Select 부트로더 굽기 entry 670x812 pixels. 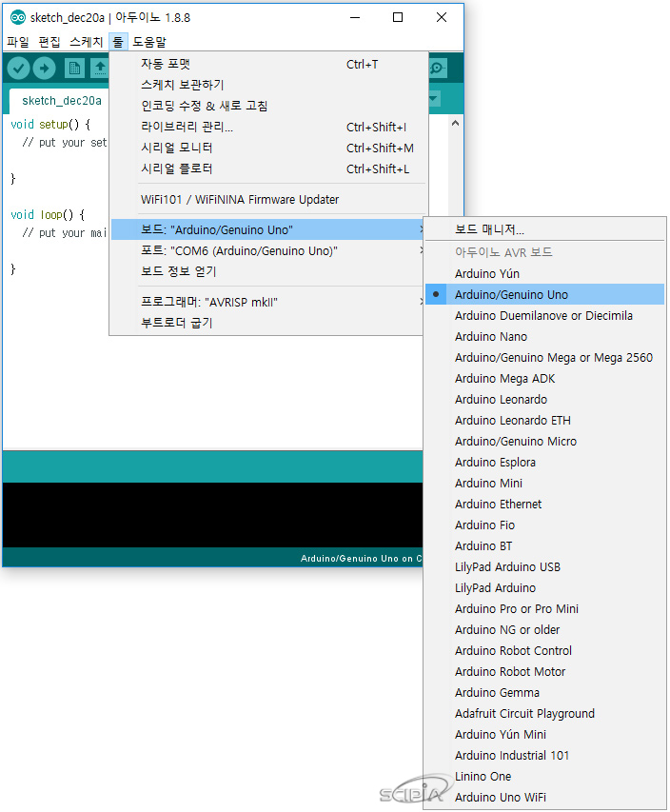[268, 323]
